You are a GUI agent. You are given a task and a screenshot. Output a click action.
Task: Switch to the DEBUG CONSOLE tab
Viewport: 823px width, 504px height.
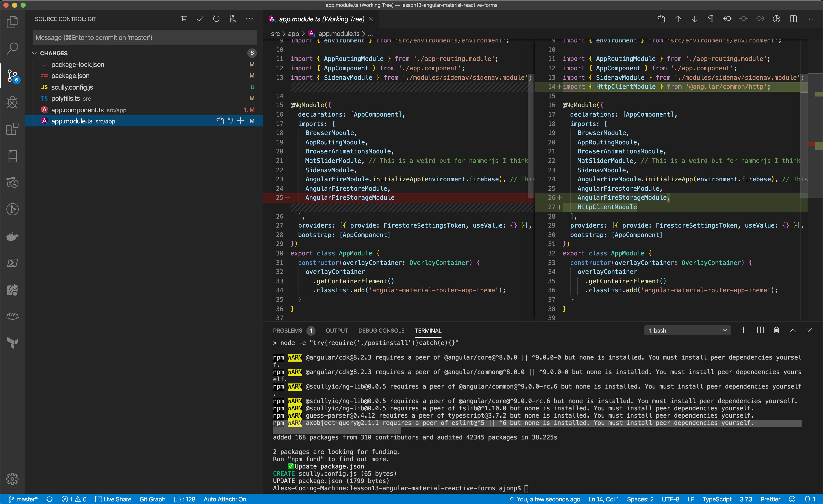coord(381,330)
